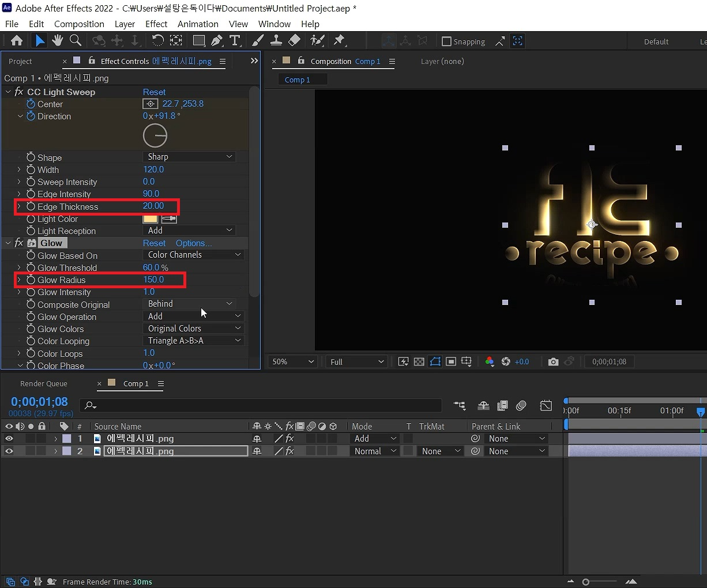Open Glow Options link
The width and height of the screenshot is (707, 588).
click(194, 243)
